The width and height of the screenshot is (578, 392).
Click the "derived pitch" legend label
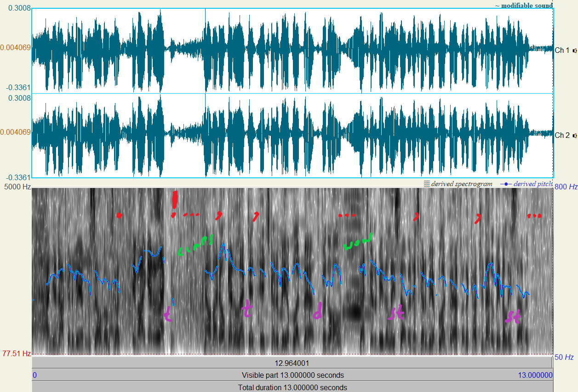point(533,184)
